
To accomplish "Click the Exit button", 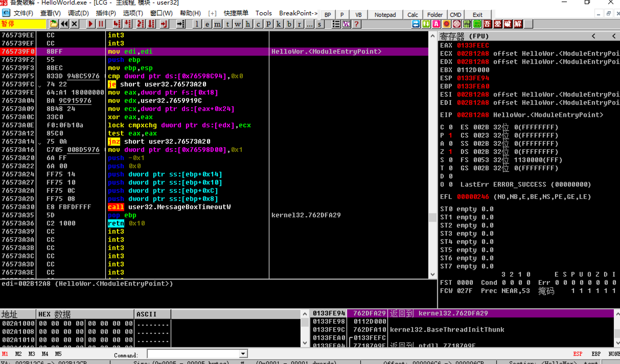I will click(477, 15).
